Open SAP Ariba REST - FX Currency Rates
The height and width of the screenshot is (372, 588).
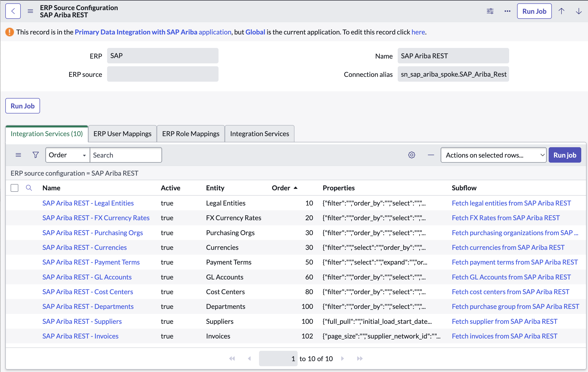(96, 218)
